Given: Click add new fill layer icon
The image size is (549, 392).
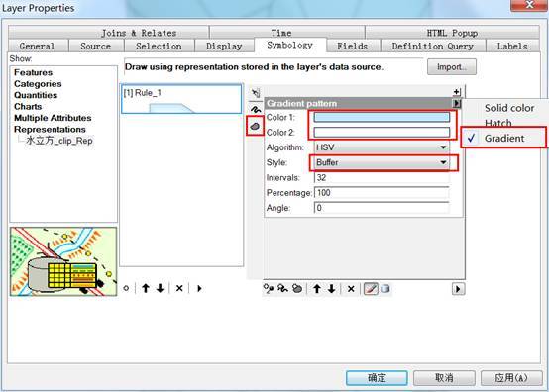Looking at the screenshot, I should [x=297, y=289].
